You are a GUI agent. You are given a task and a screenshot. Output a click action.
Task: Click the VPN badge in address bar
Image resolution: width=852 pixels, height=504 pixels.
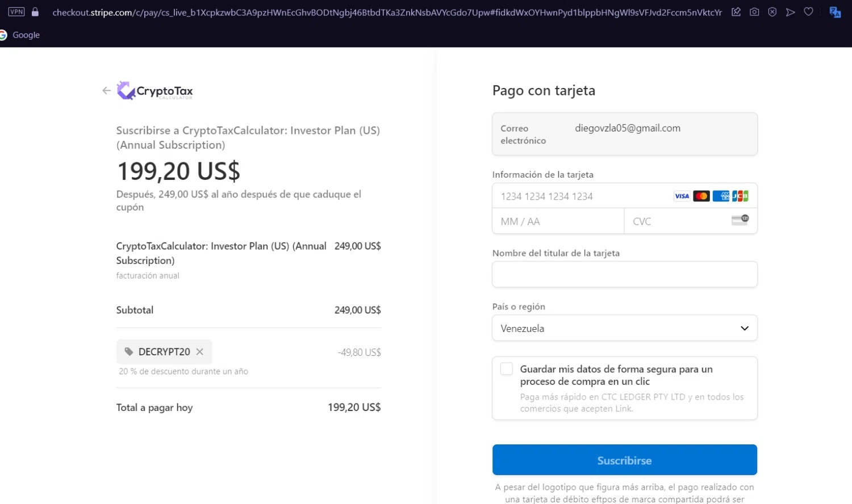click(x=16, y=11)
